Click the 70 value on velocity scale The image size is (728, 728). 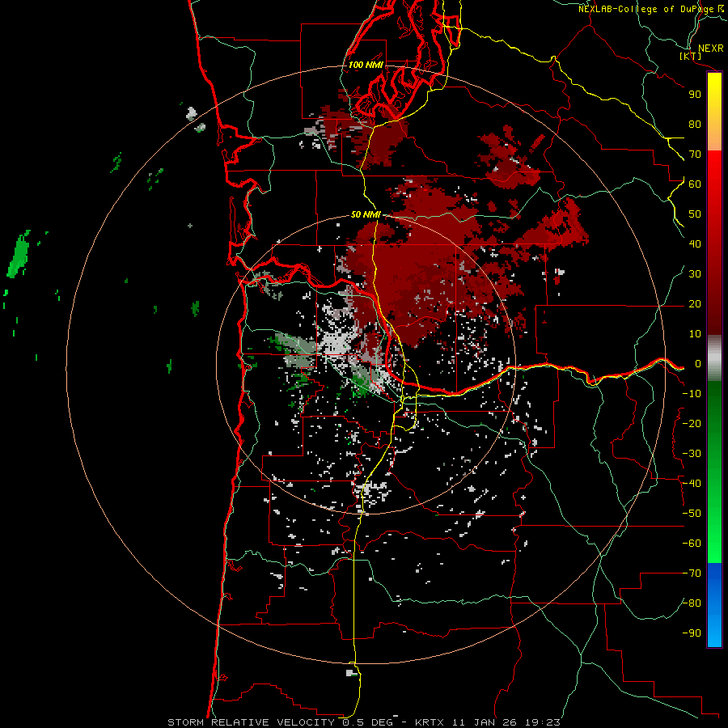click(695, 154)
